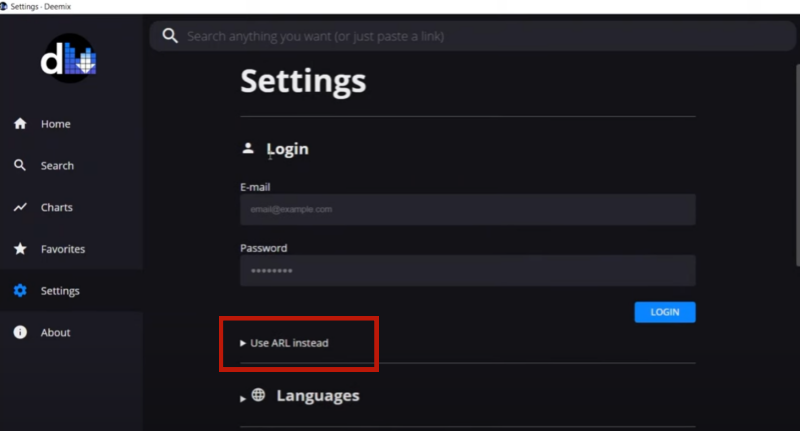This screenshot has width=800, height=431.
Task: Click the Favorites star icon
Action: tap(20, 248)
